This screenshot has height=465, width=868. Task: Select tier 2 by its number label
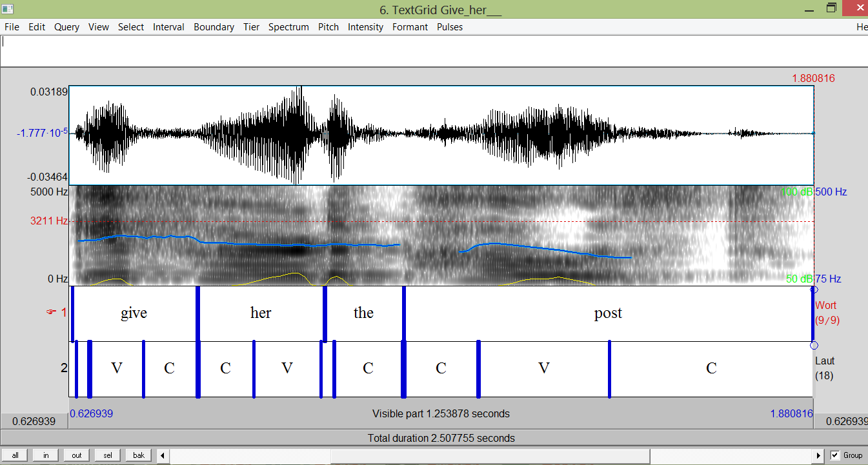tap(63, 368)
